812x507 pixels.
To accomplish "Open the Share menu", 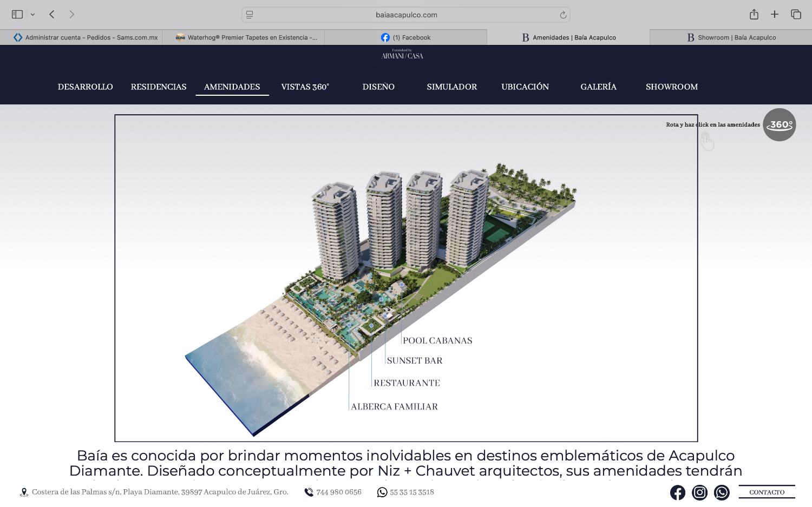I will point(754,15).
